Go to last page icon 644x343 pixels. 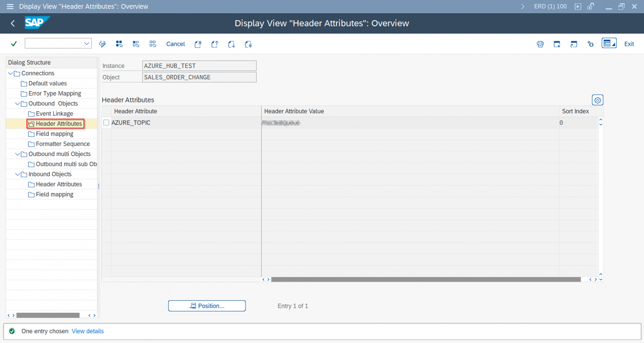[x=248, y=44]
